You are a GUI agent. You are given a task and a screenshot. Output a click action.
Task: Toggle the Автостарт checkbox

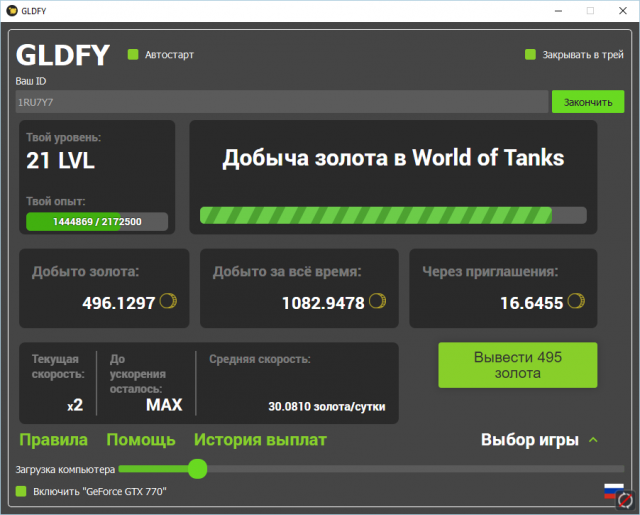(x=132, y=55)
